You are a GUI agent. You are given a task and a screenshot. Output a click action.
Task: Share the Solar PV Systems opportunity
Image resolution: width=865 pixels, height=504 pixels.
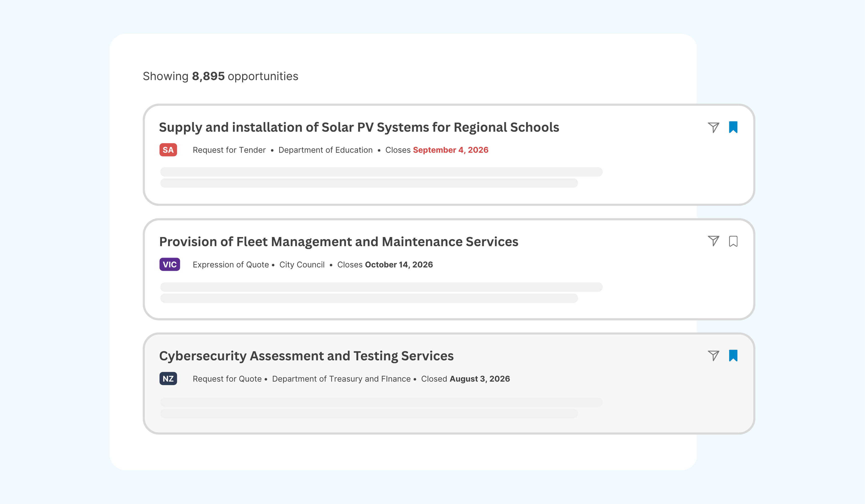[713, 128]
